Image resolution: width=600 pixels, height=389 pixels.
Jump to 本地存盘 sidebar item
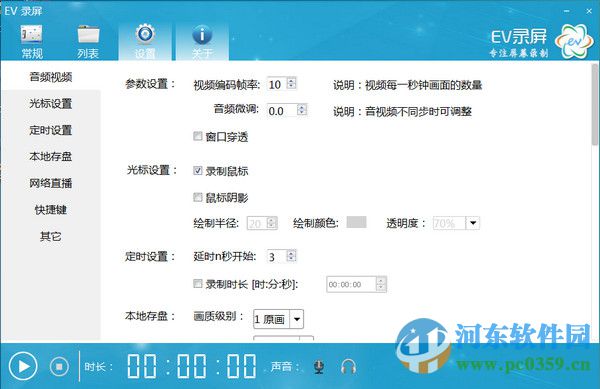51,156
